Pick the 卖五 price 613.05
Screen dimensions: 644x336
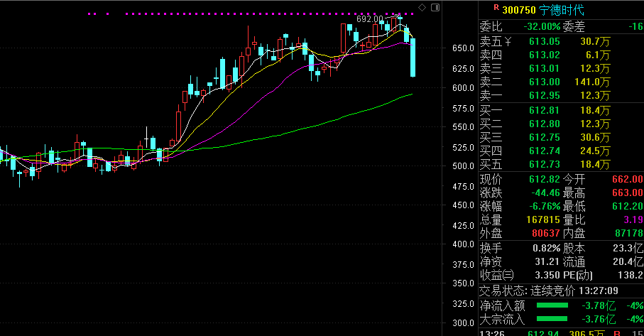(544, 41)
